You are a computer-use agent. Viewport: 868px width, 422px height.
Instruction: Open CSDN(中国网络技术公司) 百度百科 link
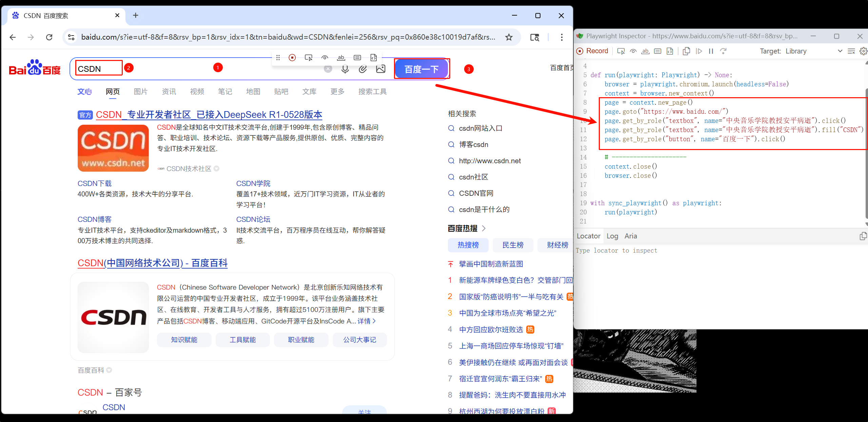[x=152, y=263]
